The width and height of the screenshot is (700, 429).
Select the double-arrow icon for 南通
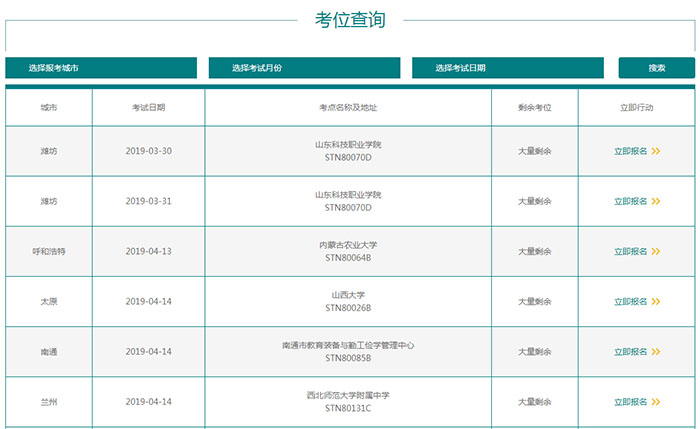[x=656, y=352]
